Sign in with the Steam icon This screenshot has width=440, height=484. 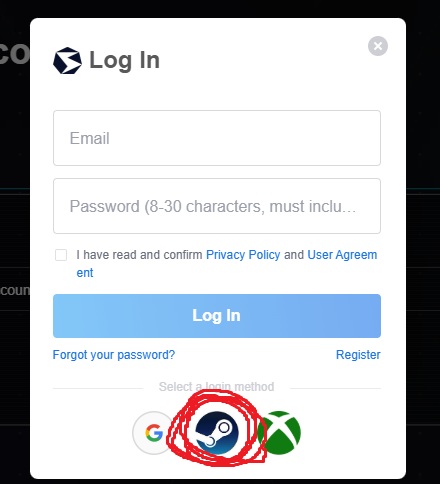[x=217, y=433]
